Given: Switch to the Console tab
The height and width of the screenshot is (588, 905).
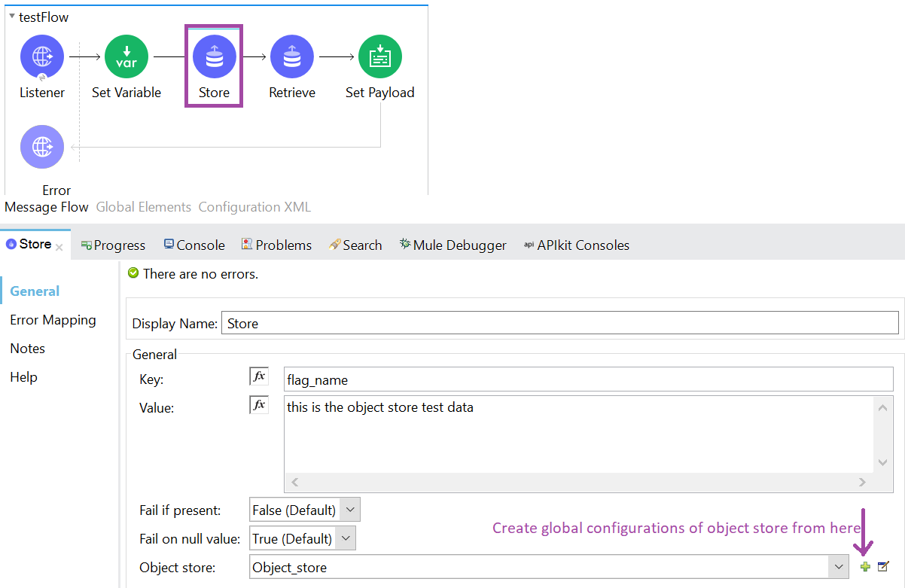Looking at the screenshot, I should pyautogui.click(x=193, y=245).
